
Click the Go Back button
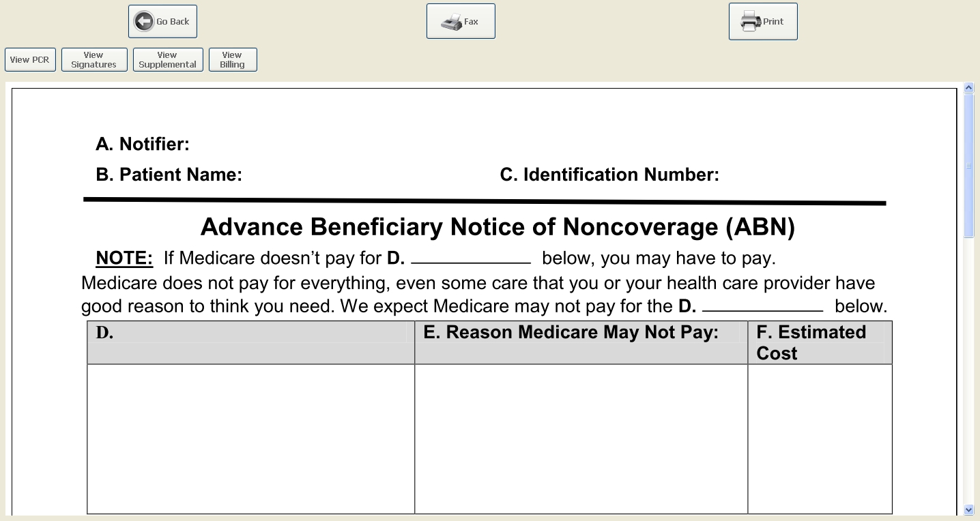point(162,22)
